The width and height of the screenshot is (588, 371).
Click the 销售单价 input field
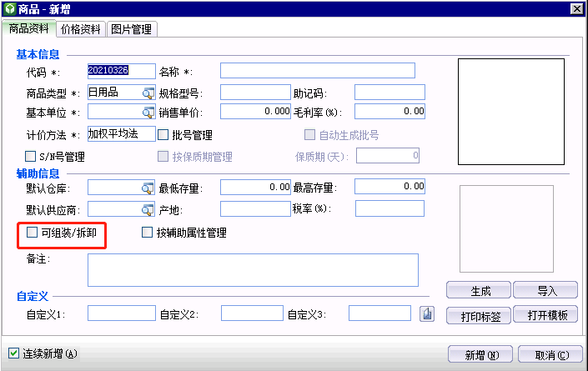click(255, 112)
